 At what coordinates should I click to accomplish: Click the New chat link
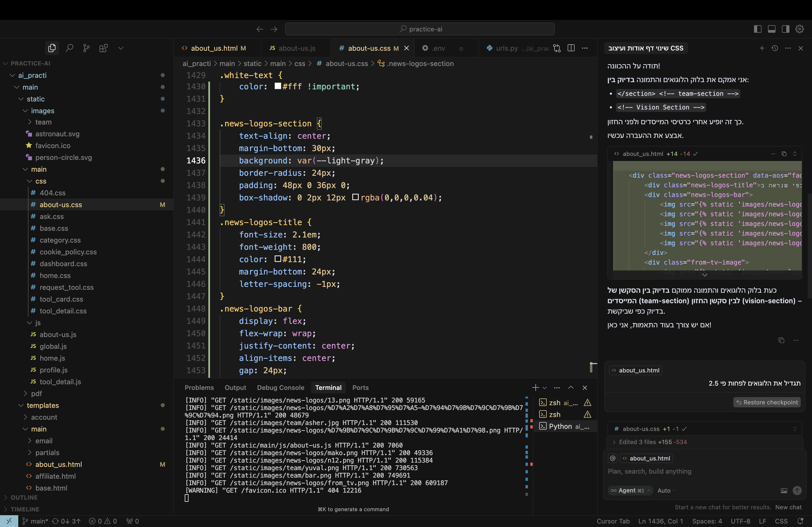click(x=788, y=507)
